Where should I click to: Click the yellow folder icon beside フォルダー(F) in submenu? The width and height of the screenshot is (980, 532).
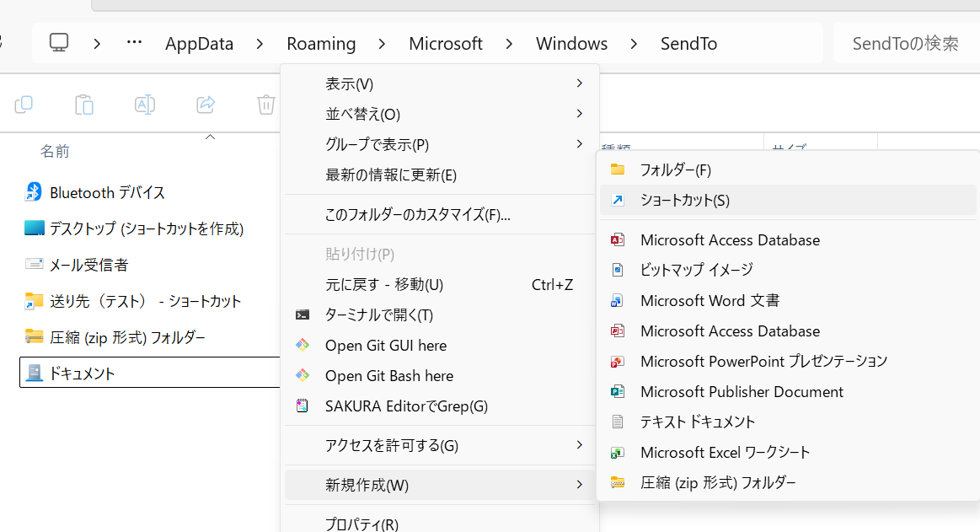pos(618,169)
